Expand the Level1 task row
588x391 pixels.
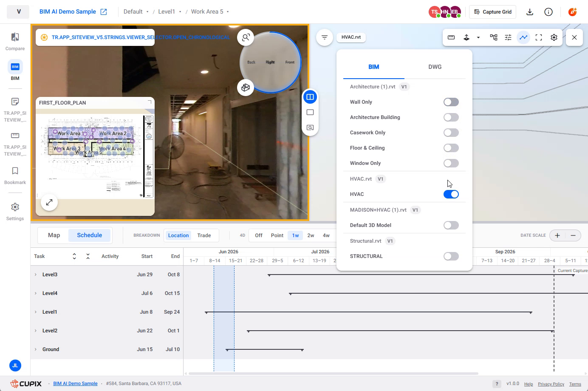click(36, 312)
